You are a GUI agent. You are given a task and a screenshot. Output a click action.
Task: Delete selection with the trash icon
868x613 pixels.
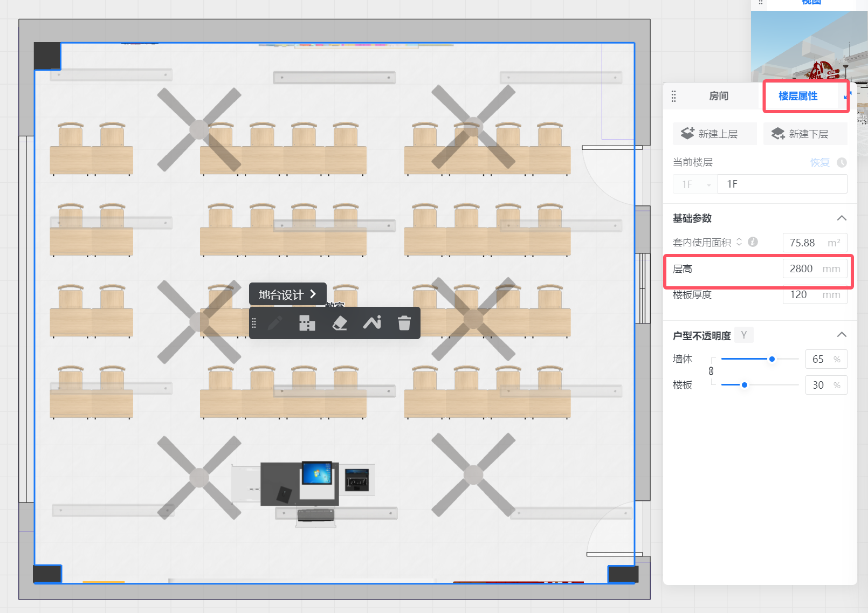[404, 323]
